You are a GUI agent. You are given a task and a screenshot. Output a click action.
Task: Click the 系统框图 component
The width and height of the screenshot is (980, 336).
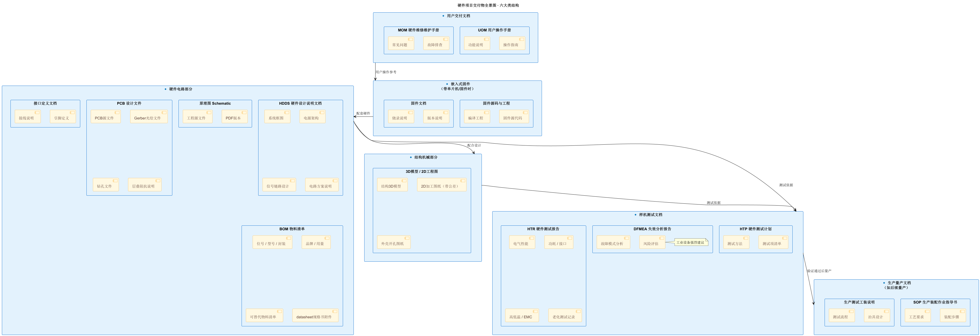[x=277, y=116]
